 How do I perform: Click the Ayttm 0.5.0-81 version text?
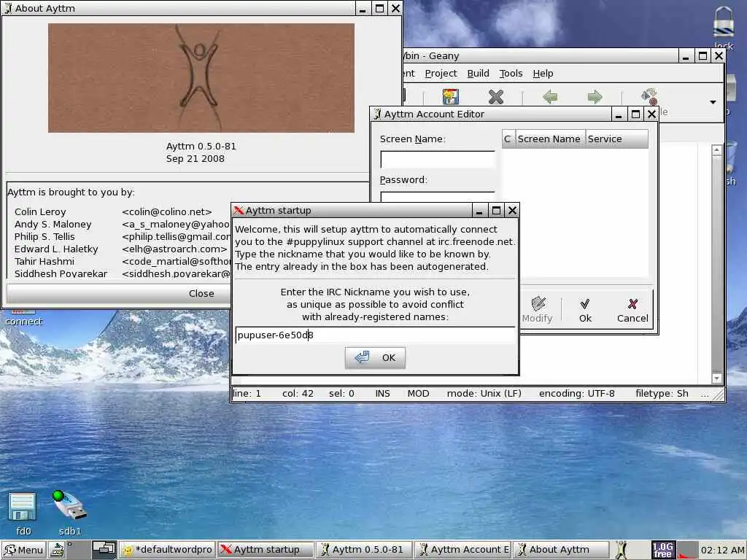click(201, 146)
